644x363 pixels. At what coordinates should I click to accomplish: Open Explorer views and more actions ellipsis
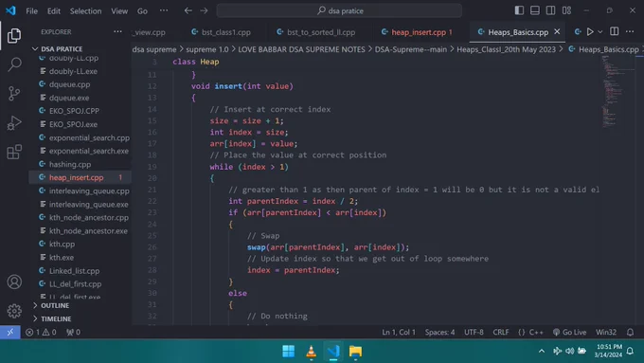117,31
